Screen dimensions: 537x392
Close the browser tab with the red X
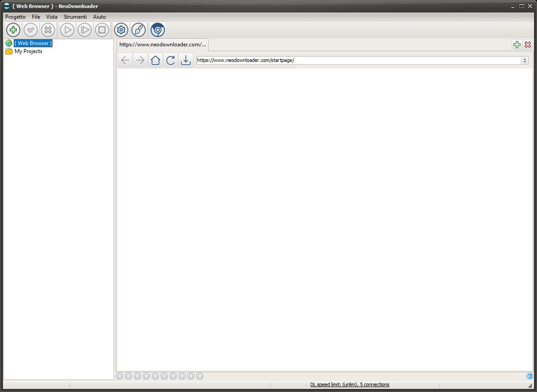pos(528,45)
